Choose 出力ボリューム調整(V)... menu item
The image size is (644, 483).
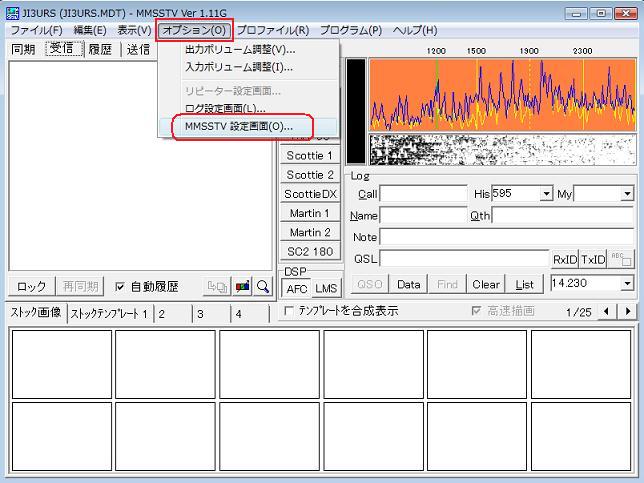[248, 50]
